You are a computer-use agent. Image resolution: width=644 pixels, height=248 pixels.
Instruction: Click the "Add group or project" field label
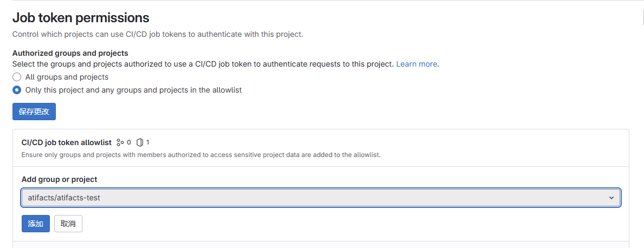tap(59, 179)
